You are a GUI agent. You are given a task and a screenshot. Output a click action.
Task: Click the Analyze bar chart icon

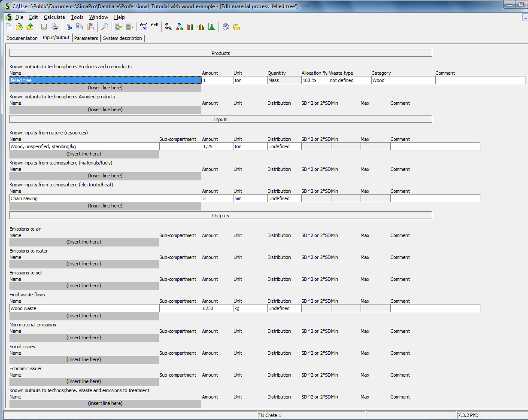[190, 27]
